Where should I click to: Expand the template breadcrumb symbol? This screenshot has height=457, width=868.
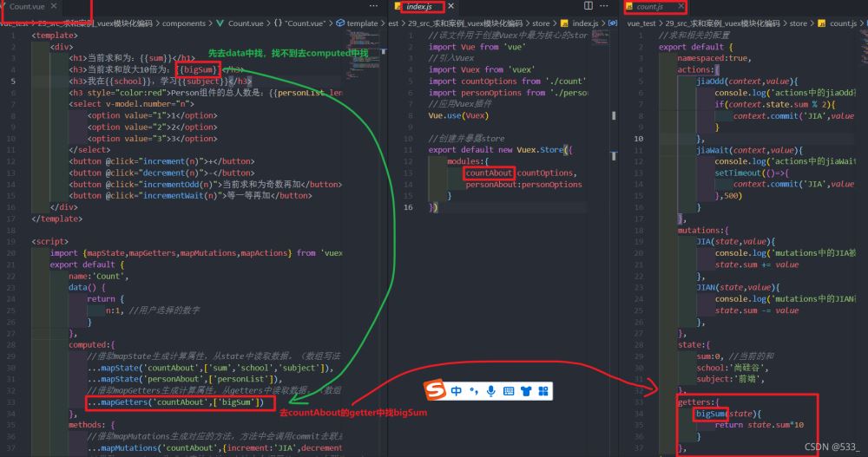click(362, 23)
